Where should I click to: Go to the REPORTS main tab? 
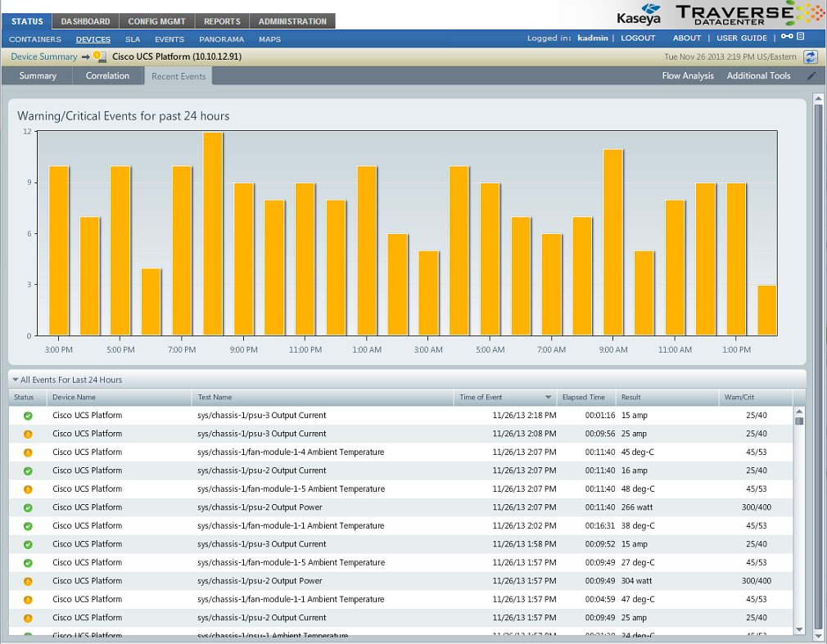point(222,21)
